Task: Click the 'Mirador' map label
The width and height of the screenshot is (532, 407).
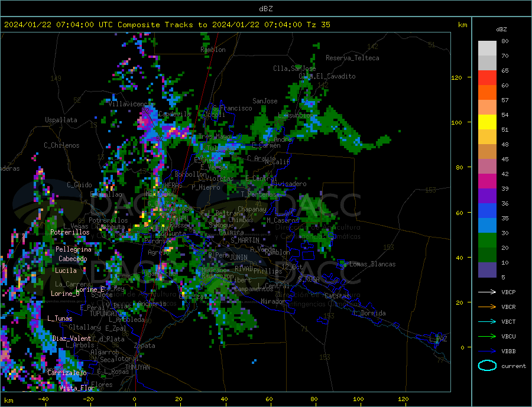Action: click(x=273, y=301)
